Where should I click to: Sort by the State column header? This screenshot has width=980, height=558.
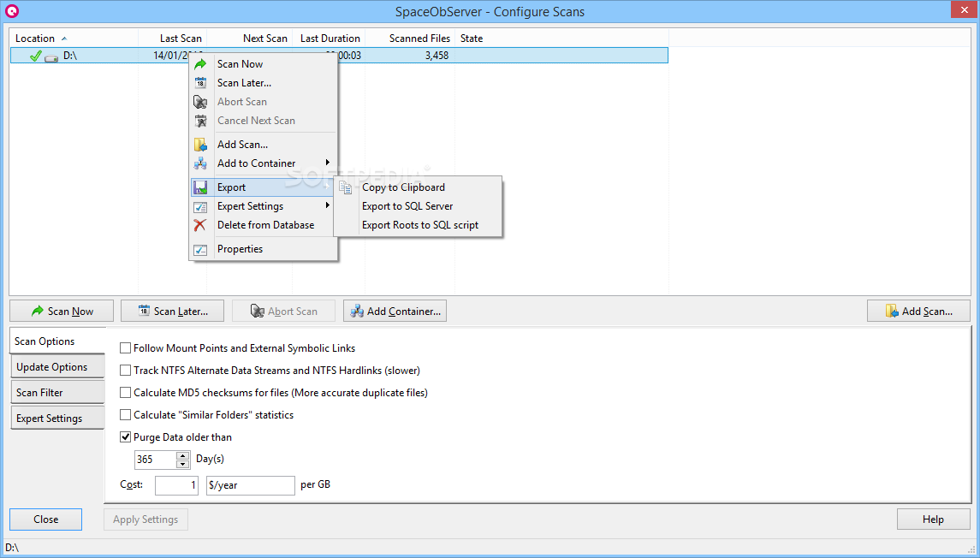pyautogui.click(x=561, y=39)
